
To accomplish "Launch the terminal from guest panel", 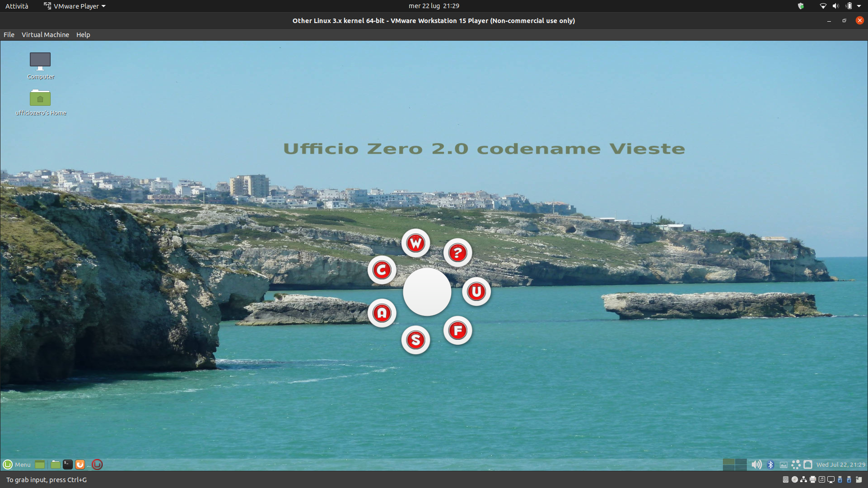I will tap(68, 465).
